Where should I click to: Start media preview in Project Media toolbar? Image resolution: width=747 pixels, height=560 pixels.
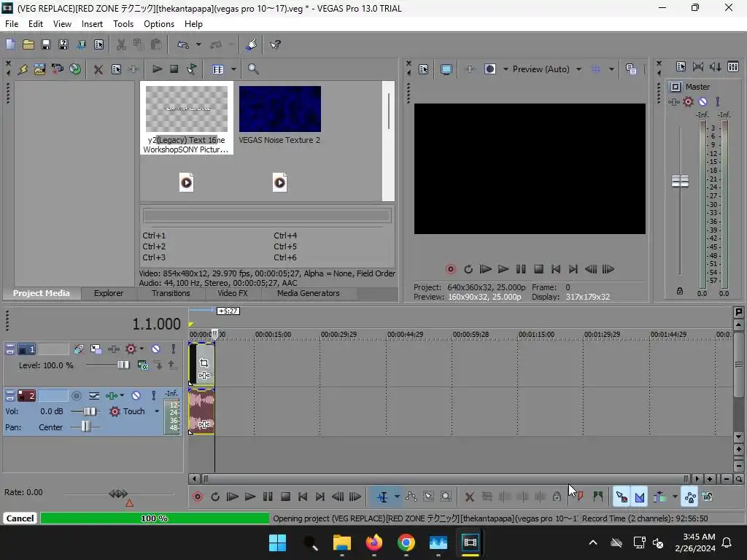[158, 69]
